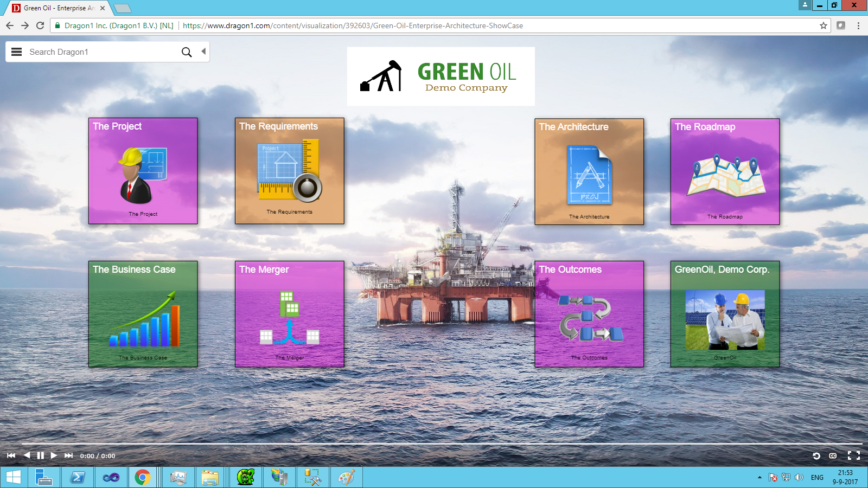
Task: Toggle closed captions in the player
Action: [833, 456]
